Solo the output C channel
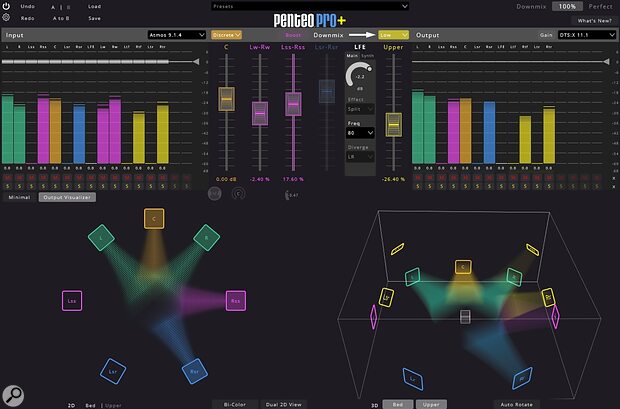Image resolution: width=620 pixels, height=409 pixels. pos(465,186)
